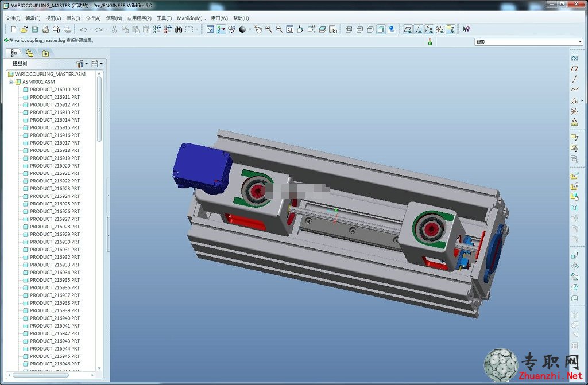
Task: Click the regeneration status traffic light
Action: [430, 42]
